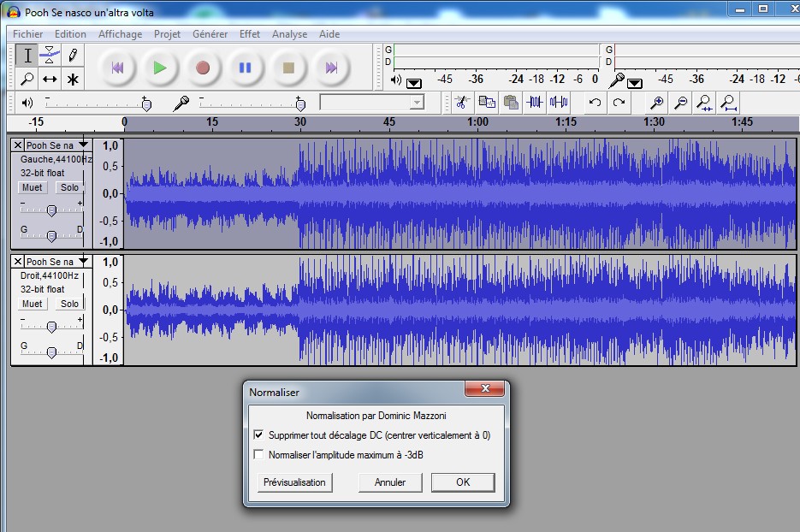Click the Silence selection icon
The height and width of the screenshot is (532, 800).
point(559,103)
